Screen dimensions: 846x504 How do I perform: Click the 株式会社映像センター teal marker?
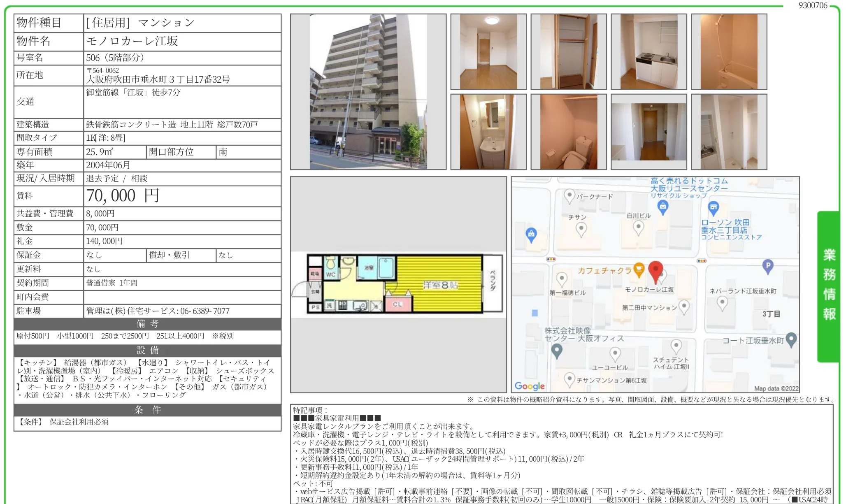[x=556, y=351]
